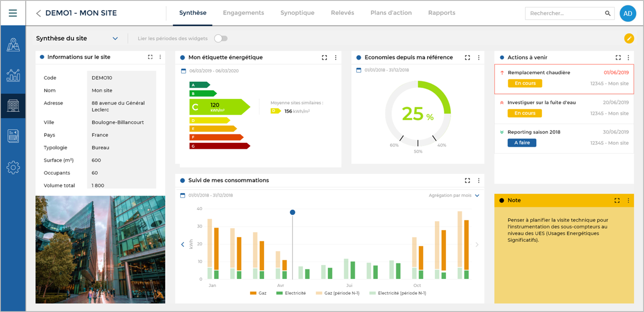Open options of Suivi de mes consommations

click(x=479, y=181)
